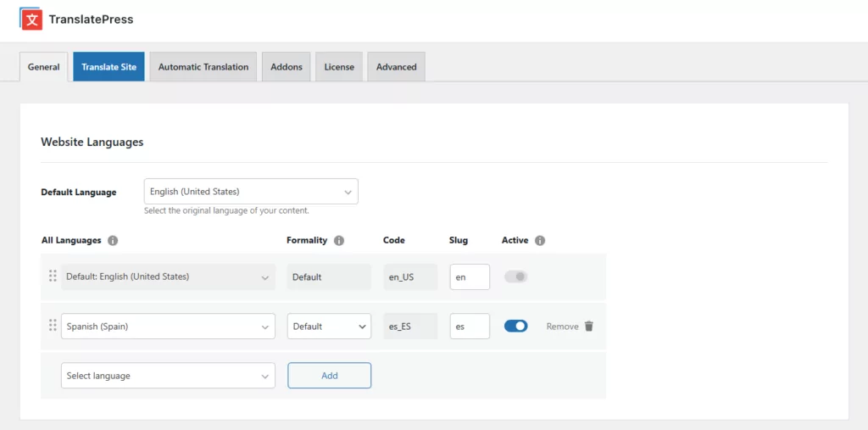The image size is (868, 430).
Task: Click the disabled Active switch for English
Action: click(x=516, y=276)
